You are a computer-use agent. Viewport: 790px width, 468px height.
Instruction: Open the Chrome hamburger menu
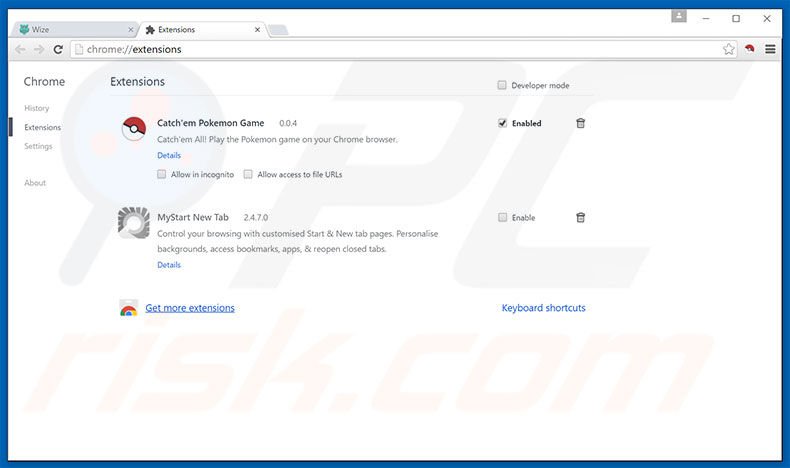[x=770, y=49]
